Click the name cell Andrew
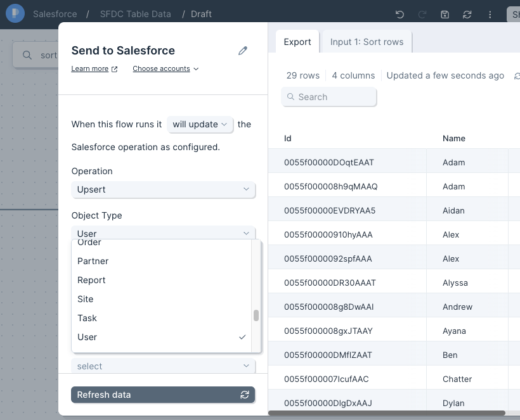 pos(467,307)
